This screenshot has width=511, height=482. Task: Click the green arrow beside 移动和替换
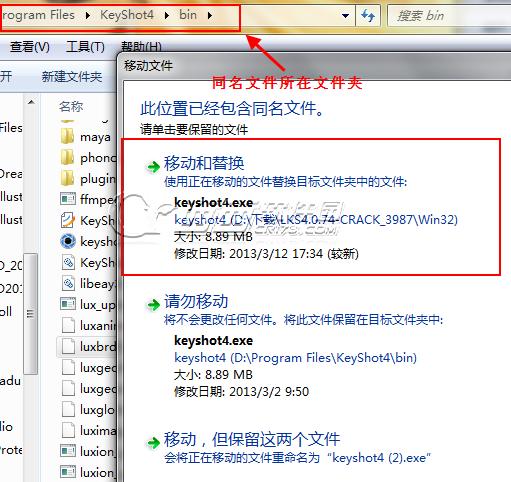(x=154, y=166)
